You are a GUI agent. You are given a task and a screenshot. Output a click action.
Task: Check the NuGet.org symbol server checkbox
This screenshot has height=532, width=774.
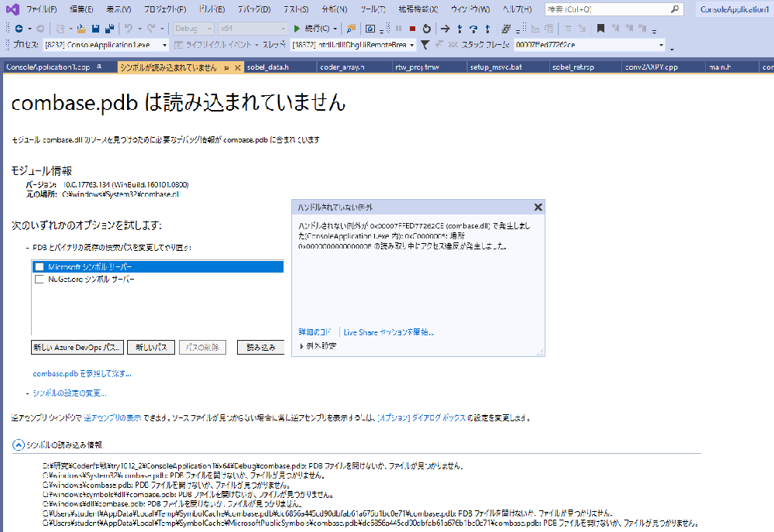point(40,280)
